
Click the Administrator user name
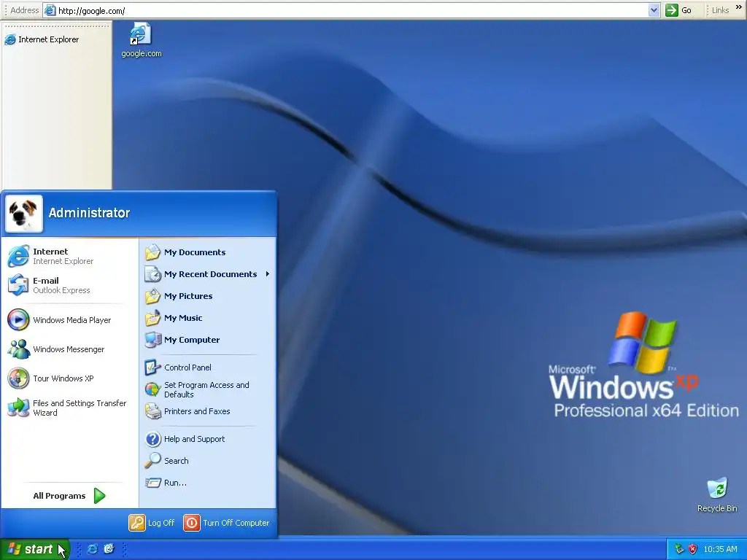(89, 213)
